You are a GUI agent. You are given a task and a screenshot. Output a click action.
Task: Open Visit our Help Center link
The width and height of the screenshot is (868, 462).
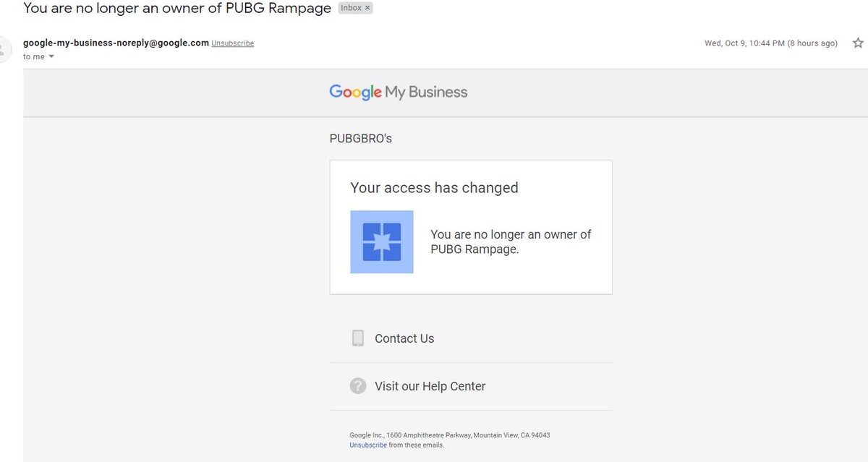[x=430, y=386]
